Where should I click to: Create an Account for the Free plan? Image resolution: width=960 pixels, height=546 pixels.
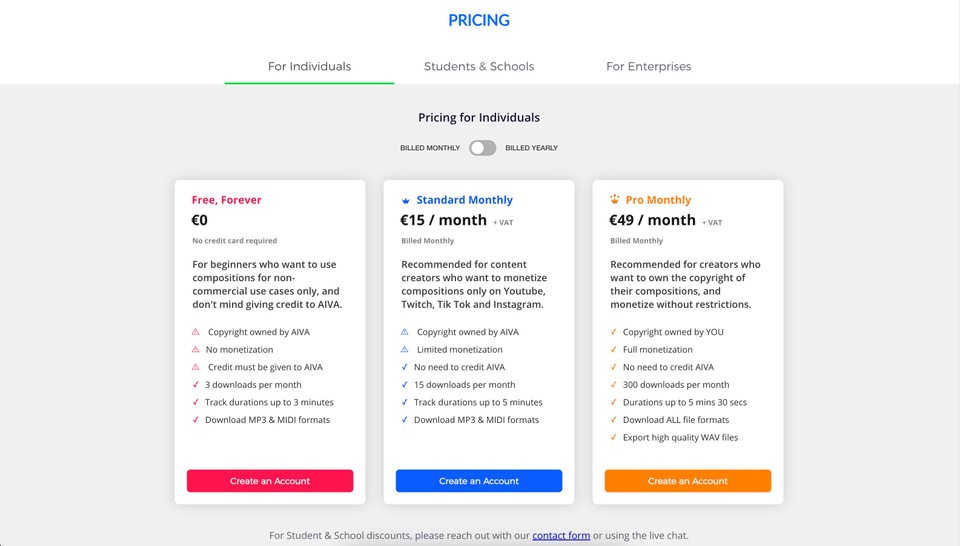pyautogui.click(x=270, y=481)
